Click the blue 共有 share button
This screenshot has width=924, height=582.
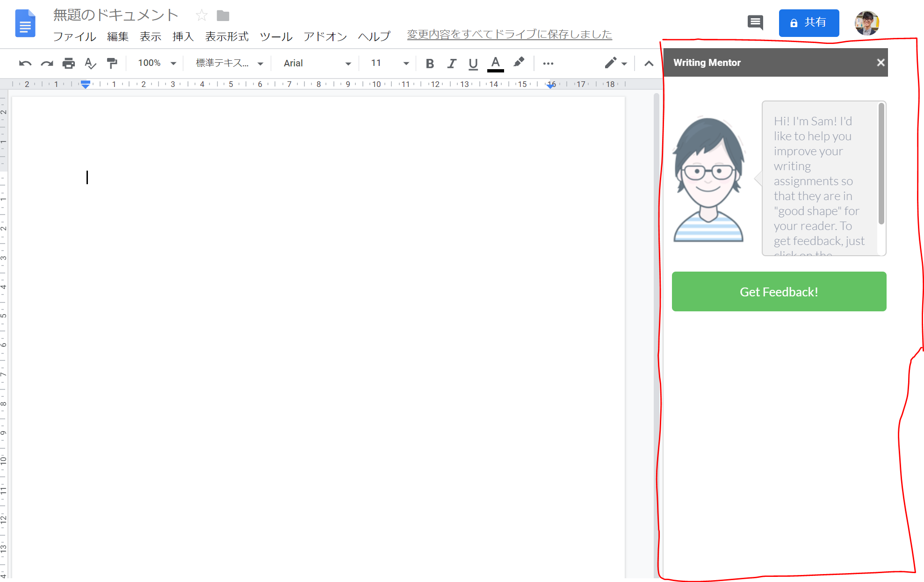point(808,23)
